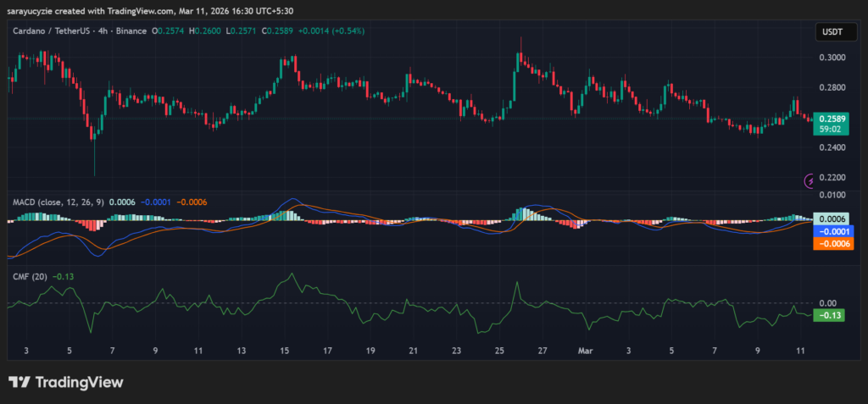
Task: Click the green 0.2589 current price label
Action: click(828, 118)
